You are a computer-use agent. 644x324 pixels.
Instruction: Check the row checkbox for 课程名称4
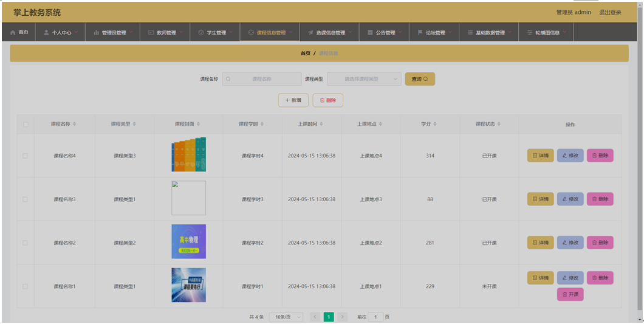click(x=26, y=156)
